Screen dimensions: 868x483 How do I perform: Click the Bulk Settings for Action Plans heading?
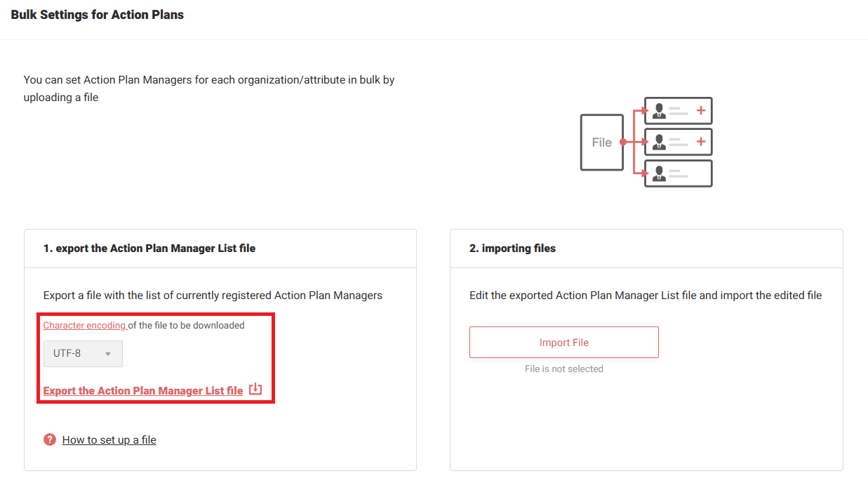click(x=98, y=15)
